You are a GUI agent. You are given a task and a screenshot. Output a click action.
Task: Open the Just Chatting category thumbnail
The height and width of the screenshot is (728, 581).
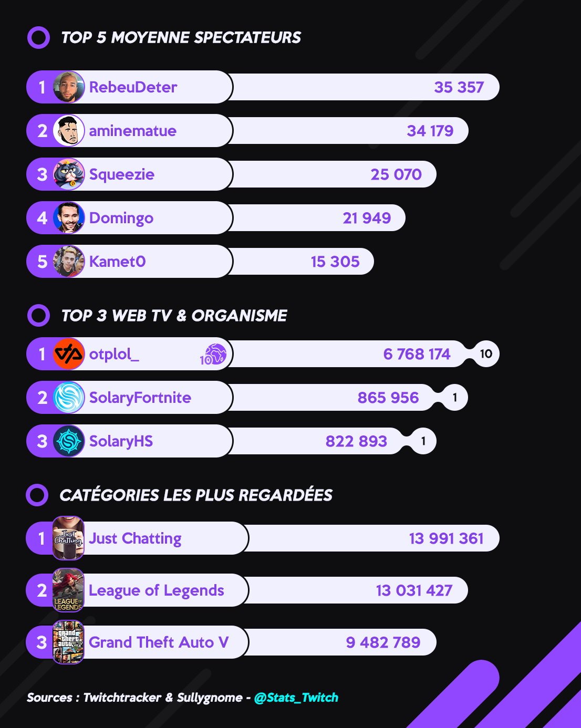coord(68,538)
